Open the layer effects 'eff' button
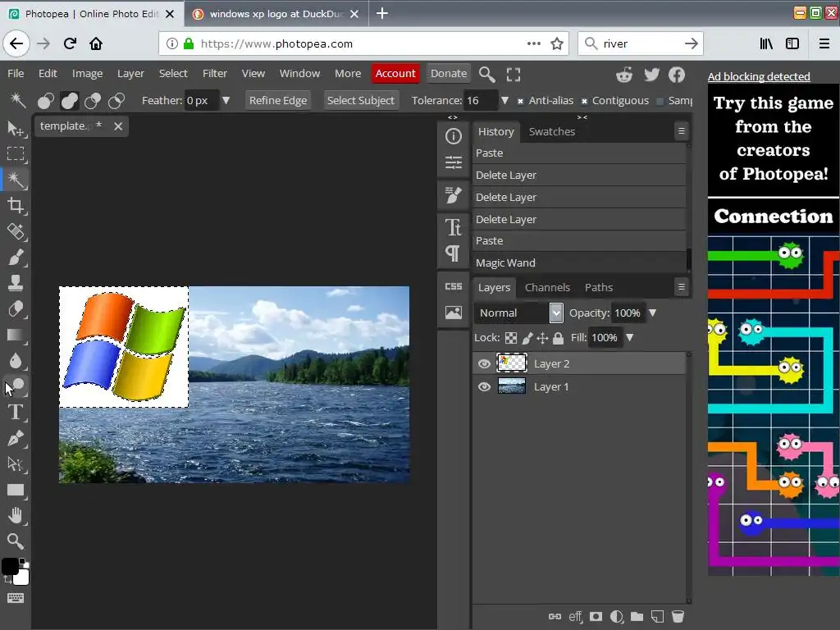 tap(575, 617)
